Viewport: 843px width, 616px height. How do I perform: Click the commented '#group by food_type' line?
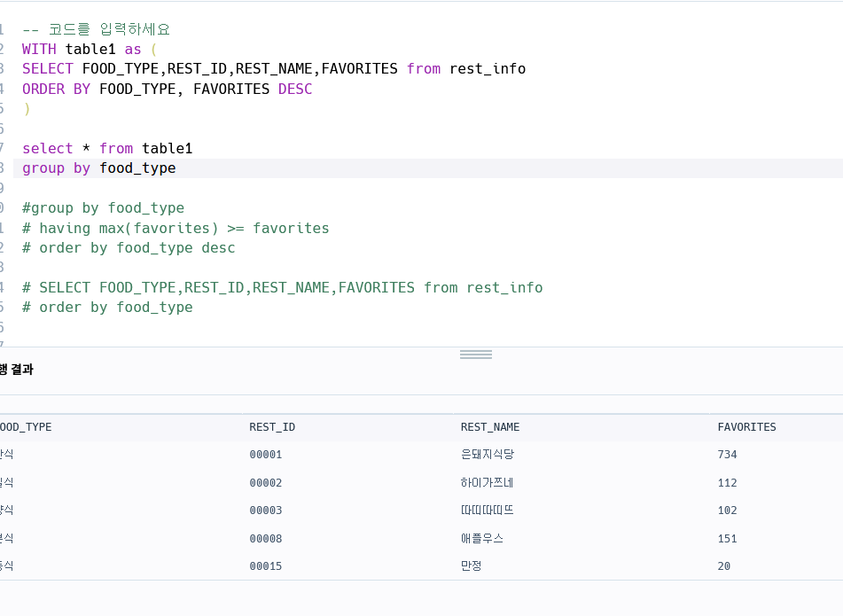[x=103, y=208]
